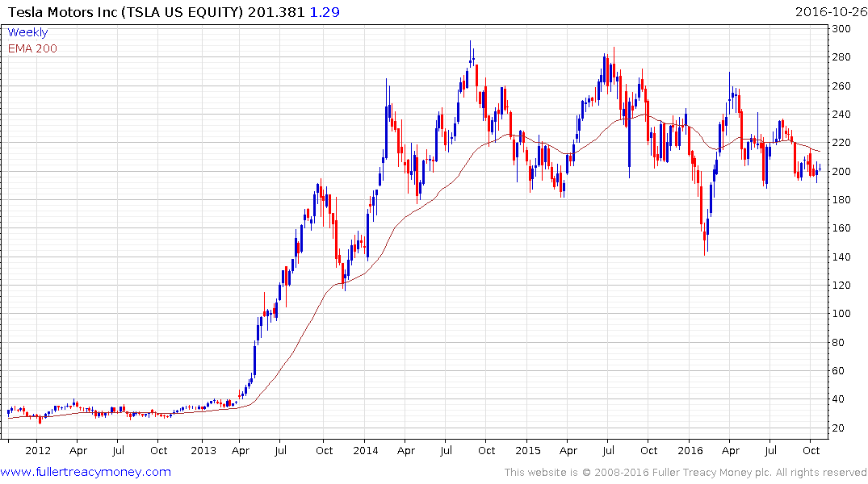The image size is (868, 484).
Task: Click the 300 price axis label
Action: [841, 29]
